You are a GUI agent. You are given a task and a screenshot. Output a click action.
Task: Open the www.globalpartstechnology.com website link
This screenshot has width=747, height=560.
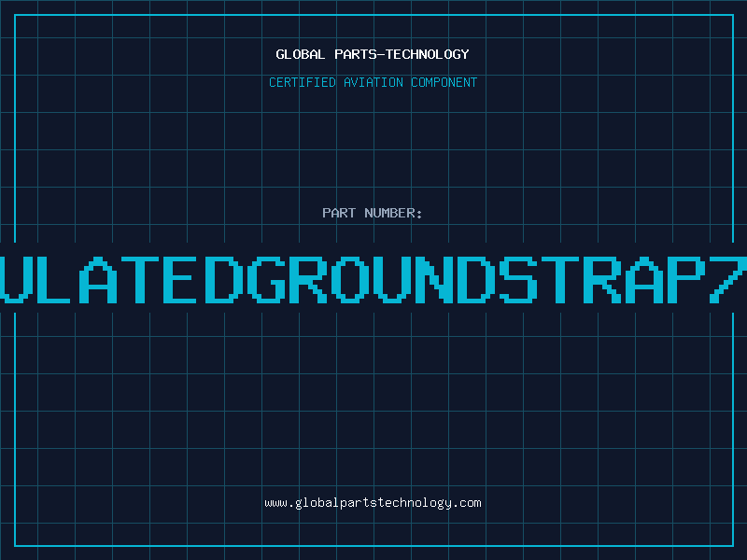[x=373, y=503]
